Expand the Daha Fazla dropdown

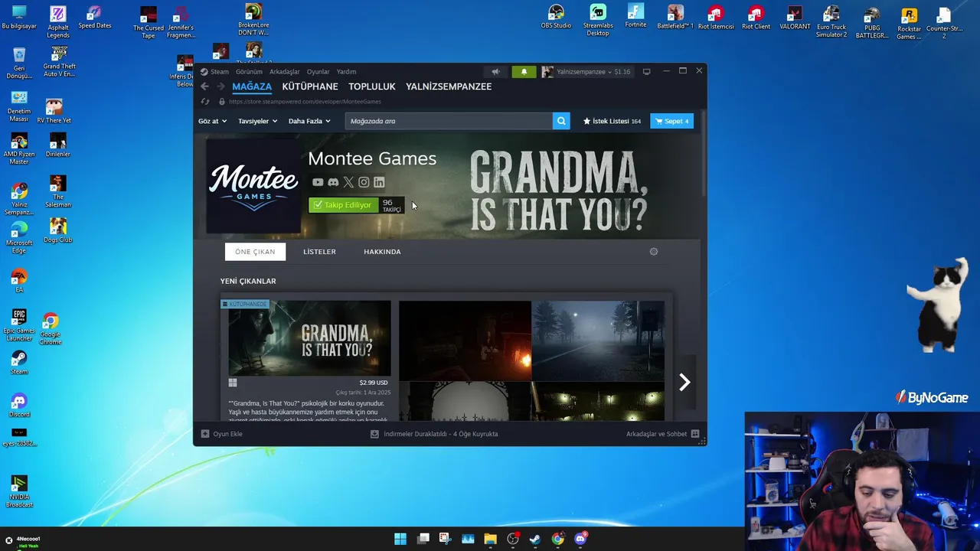pos(309,121)
